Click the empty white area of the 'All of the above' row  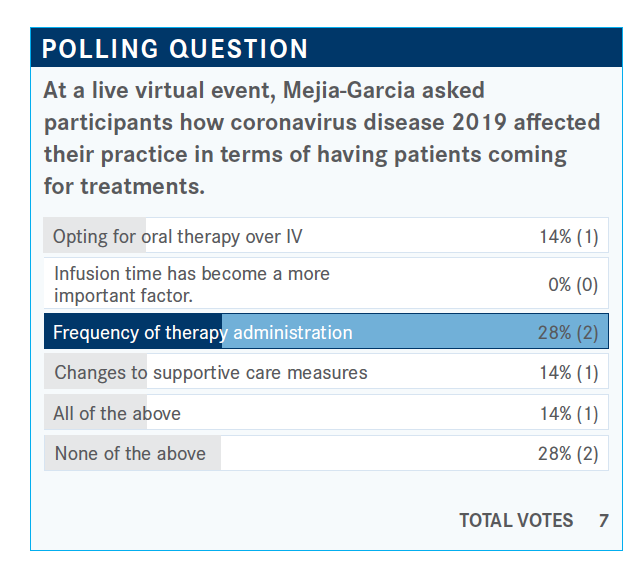click(x=350, y=413)
